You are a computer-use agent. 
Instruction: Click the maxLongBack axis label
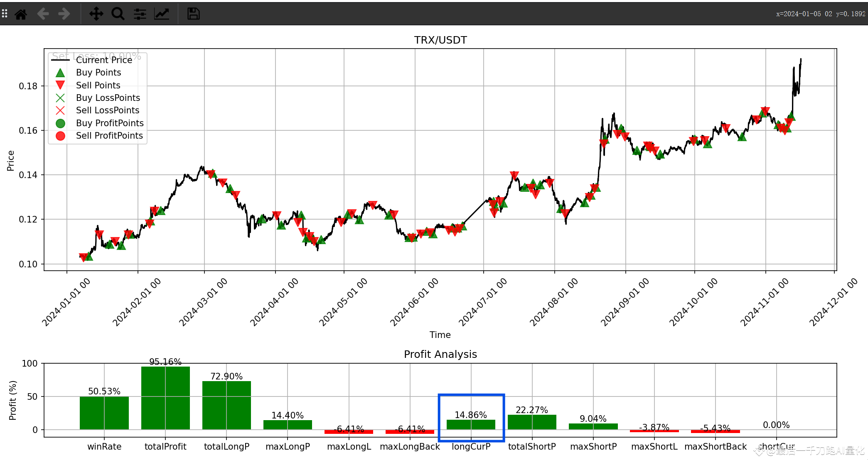click(x=410, y=447)
